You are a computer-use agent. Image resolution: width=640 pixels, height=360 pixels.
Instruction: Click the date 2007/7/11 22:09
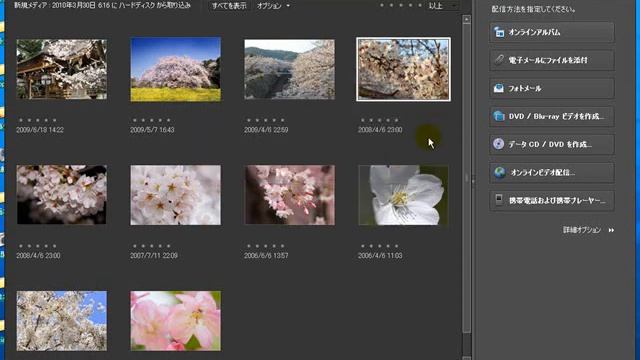pos(154,256)
